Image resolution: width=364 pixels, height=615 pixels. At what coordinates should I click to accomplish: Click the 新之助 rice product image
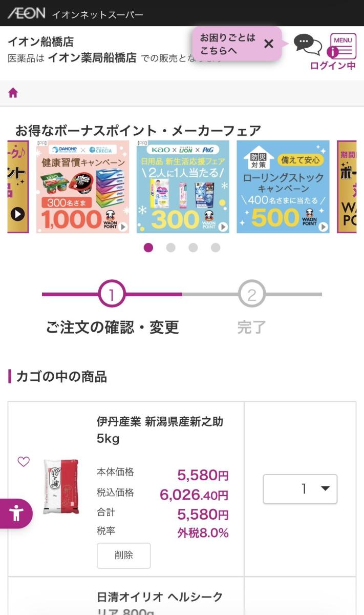point(61,486)
